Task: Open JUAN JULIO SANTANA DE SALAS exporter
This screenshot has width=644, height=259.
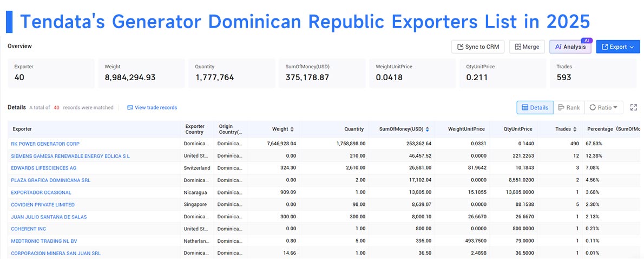Action: [49, 217]
